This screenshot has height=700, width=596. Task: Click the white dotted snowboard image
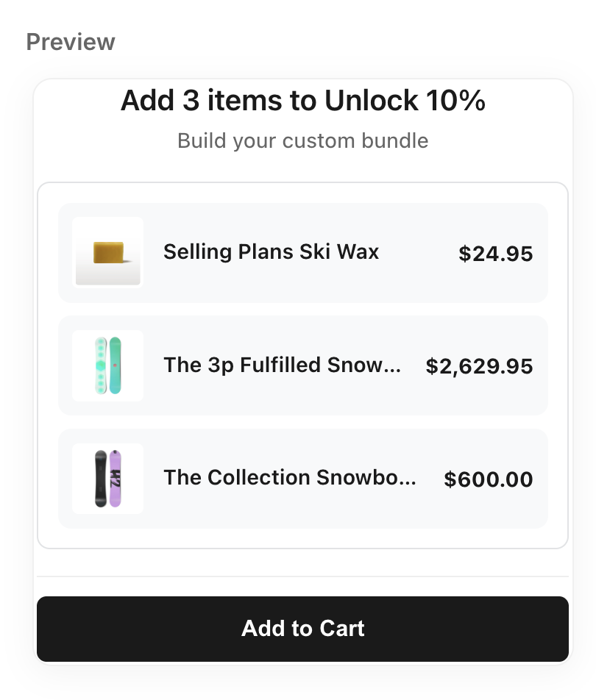click(x=101, y=365)
